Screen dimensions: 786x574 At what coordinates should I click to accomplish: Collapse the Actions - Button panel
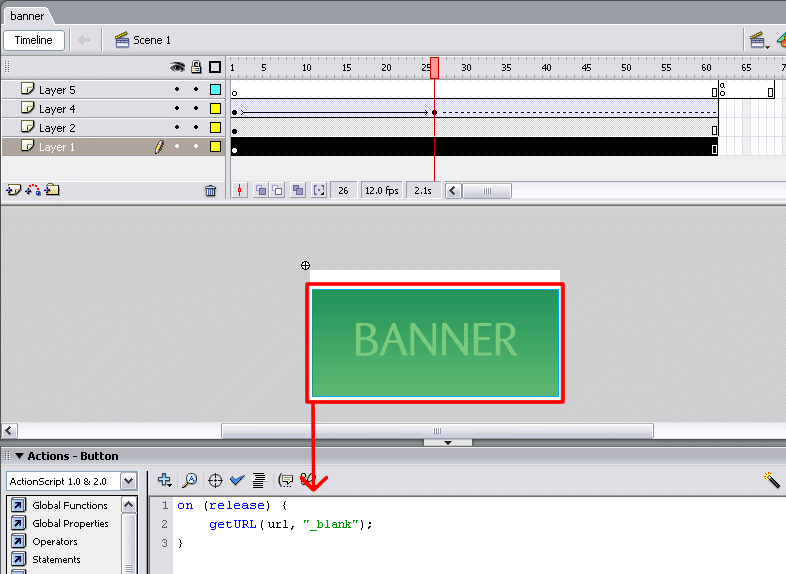tap(19, 456)
